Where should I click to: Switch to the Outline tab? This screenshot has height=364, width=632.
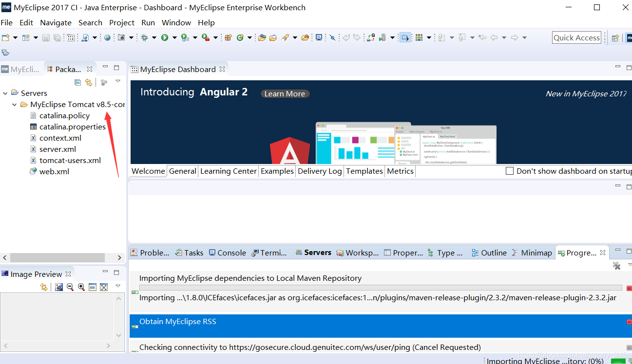[x=489, y=253]
